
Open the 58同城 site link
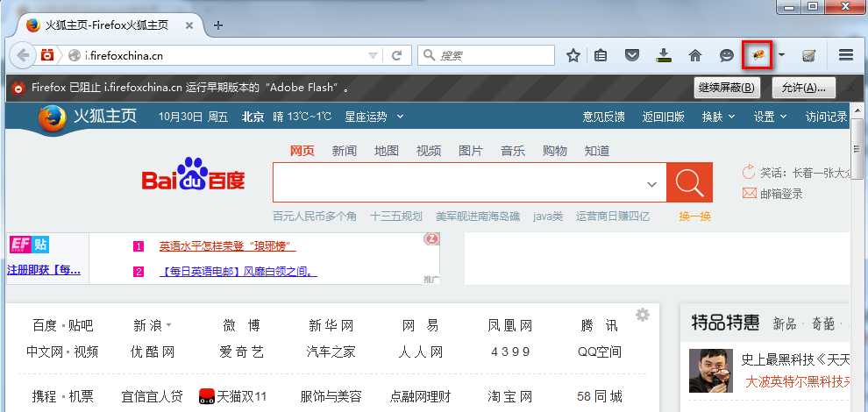pos(600,396)
